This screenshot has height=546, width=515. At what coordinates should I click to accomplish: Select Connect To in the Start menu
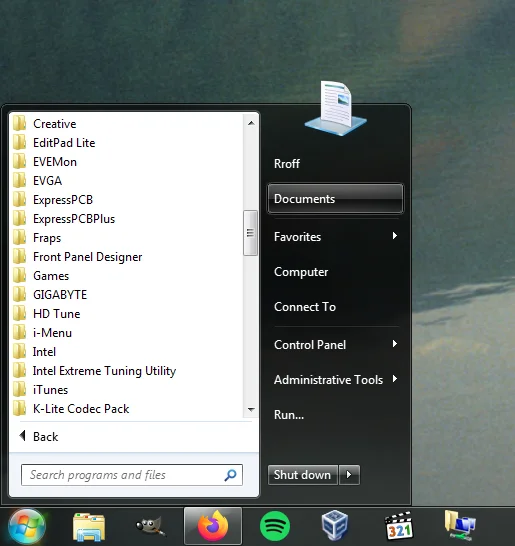(x=305, y=307)
